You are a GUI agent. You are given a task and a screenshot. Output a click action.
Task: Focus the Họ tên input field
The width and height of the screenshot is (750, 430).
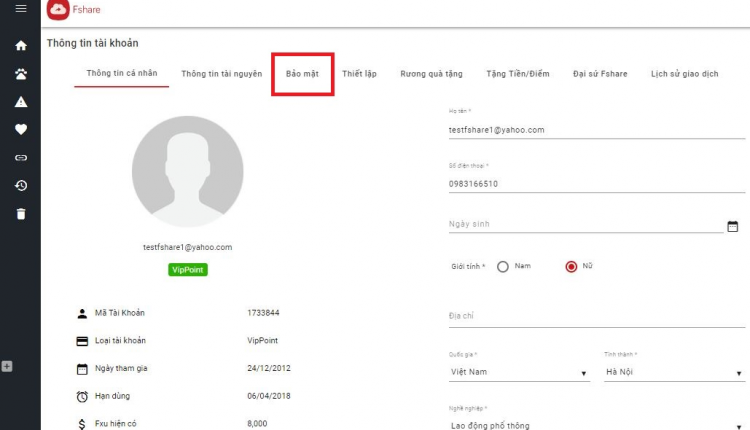pos(596,130)
